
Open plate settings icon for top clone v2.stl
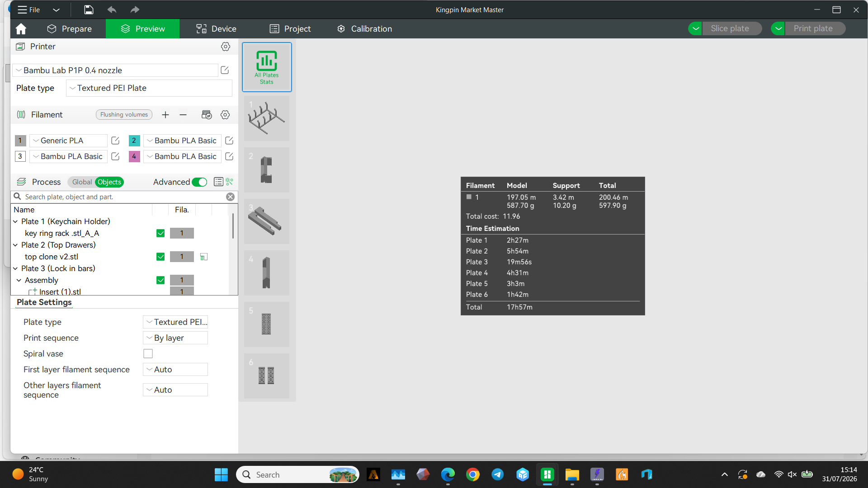(x=204, y=257)
